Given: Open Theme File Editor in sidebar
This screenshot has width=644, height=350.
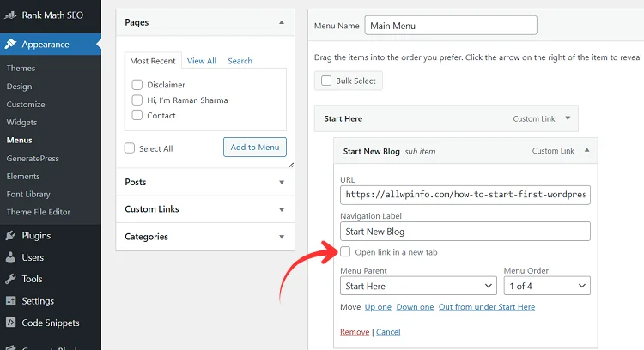Looking at the screenshot, I should [38, 212].
